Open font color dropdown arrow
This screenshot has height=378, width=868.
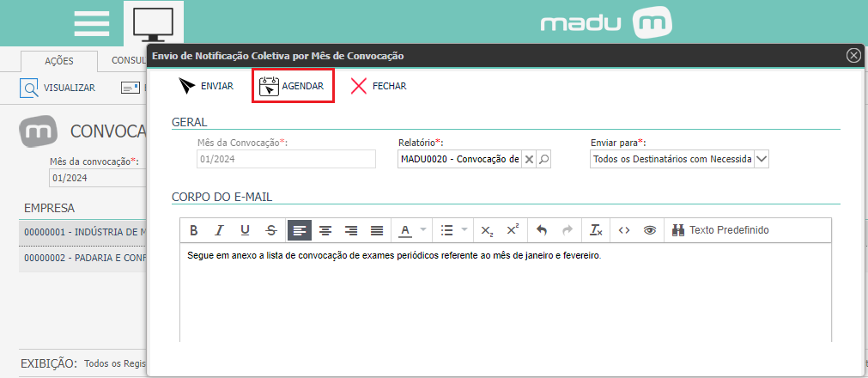423,230
